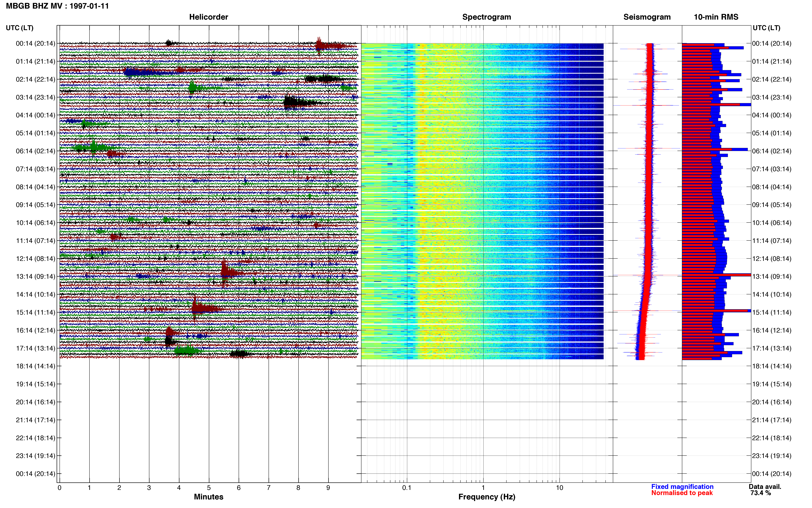This screenshot has width=812, height=508.
Task: Click the plot title "MBGB BHZ MV : 1997-01-11"
Action: (x=57, y=6)
